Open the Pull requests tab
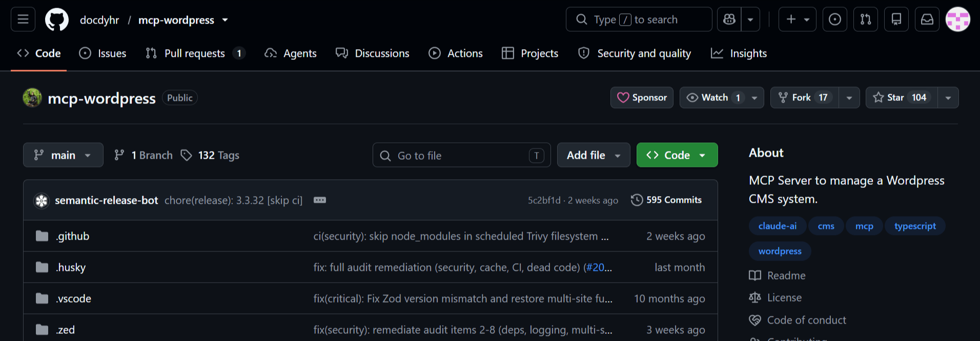 [195, 53]
